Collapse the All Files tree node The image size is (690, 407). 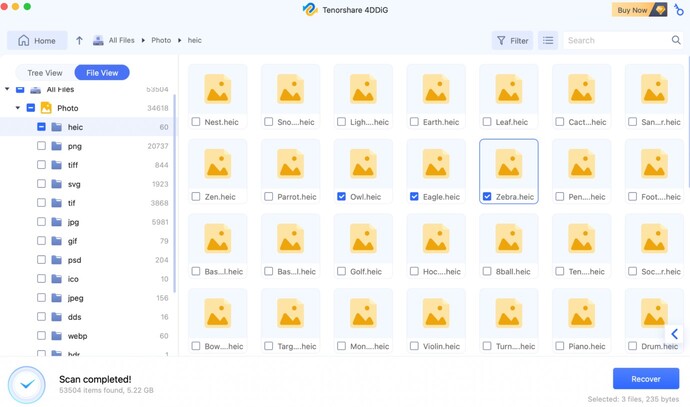[7, 89]
